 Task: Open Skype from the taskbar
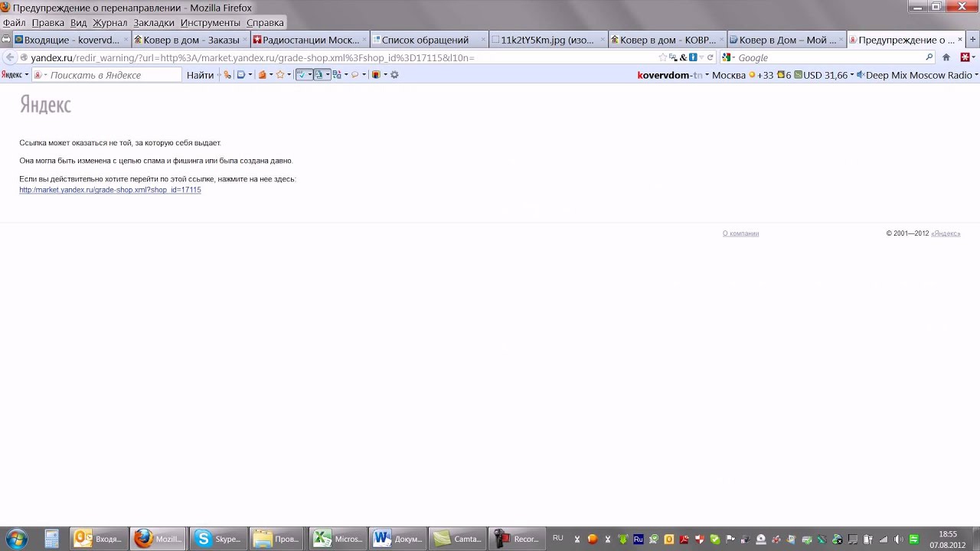point(217,539)
